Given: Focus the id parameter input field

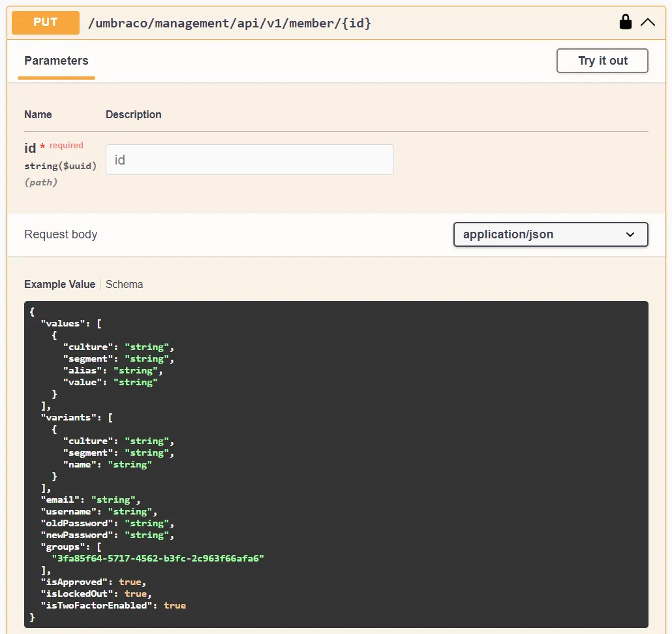Looking at the screenshot, I should coord(249,160).
